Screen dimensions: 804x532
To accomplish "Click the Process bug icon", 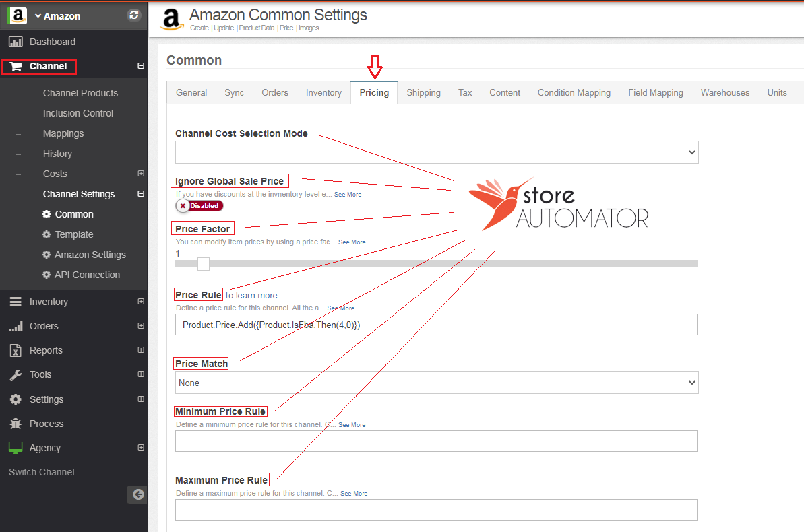I will [x=16, y=424].
